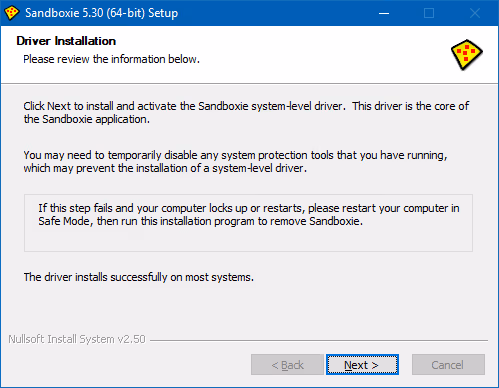Click the greyed-out Cancel button
499x388 pixels.
448,365
